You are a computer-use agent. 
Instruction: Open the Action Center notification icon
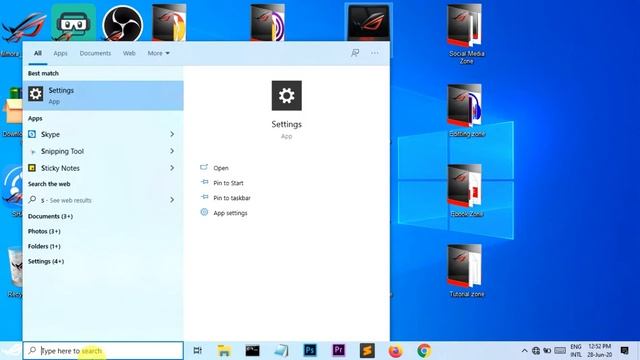pyautogui.click(x=624, y=351)
